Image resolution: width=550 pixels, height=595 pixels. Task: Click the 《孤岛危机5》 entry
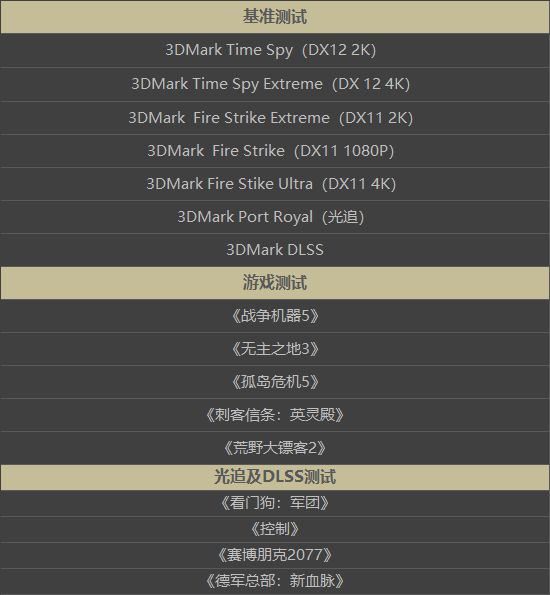click(275, 382)
